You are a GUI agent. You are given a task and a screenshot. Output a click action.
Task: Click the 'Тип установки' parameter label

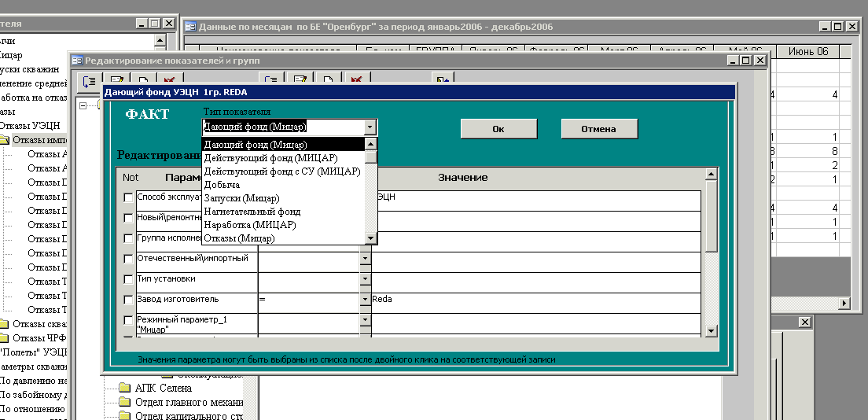[x=166, y=278]
